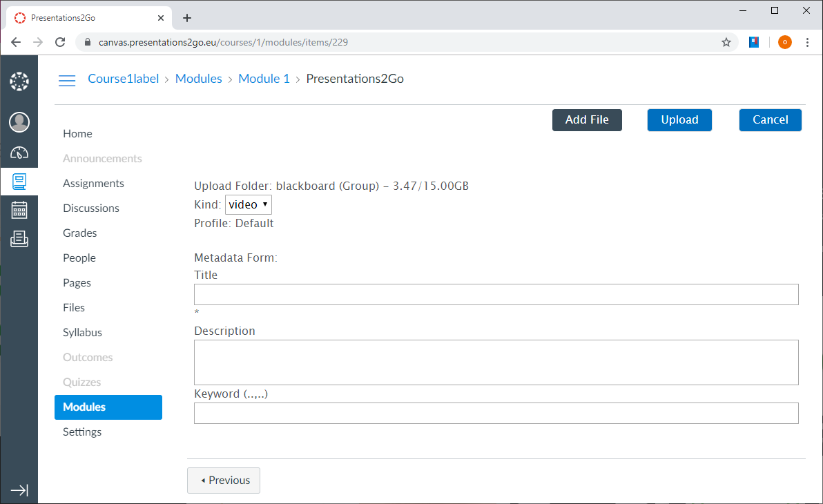This screenshot has width=823, height=504.
Task: Open the blue extension icon in the toolbar
Action: pyautogui.click(x=754, y=42)
